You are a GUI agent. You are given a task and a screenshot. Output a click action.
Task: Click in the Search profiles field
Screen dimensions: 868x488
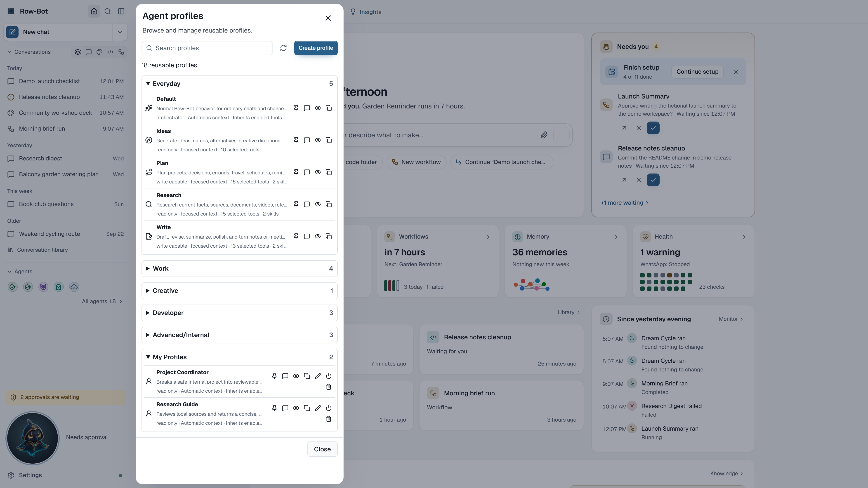207,48
